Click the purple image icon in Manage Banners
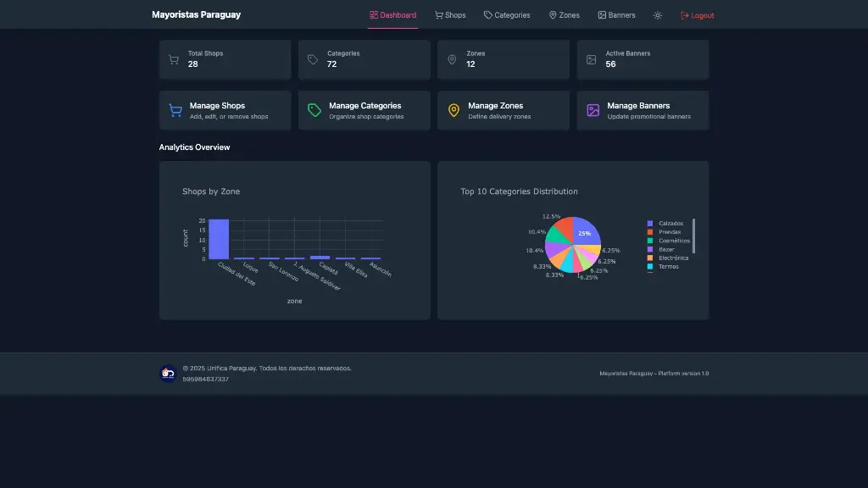The image size is (868, 488). [x=593, y=110]
